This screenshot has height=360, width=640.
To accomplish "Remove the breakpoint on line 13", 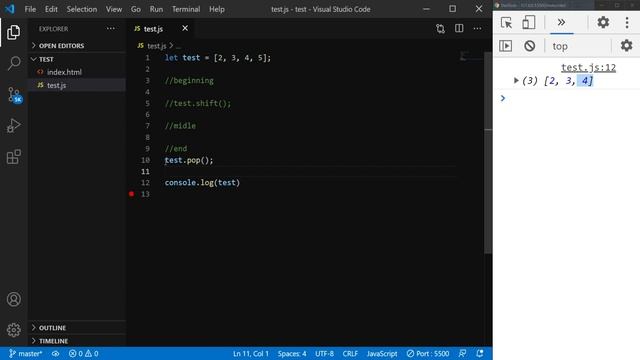I will point(131,194).
